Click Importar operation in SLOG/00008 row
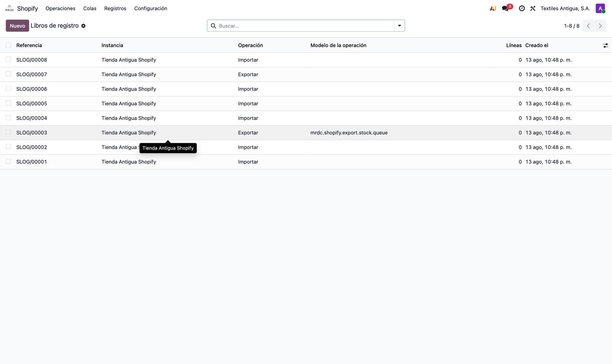The width and height of the screenshot is (612, 364). [248, 60]
